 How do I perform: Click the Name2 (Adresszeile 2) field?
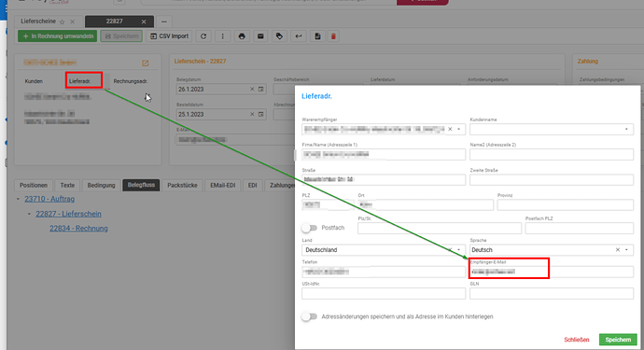tap(552, 154)
